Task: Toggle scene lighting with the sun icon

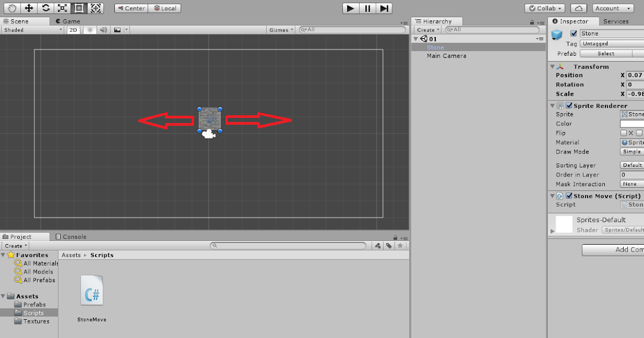Action: point(89,30)
